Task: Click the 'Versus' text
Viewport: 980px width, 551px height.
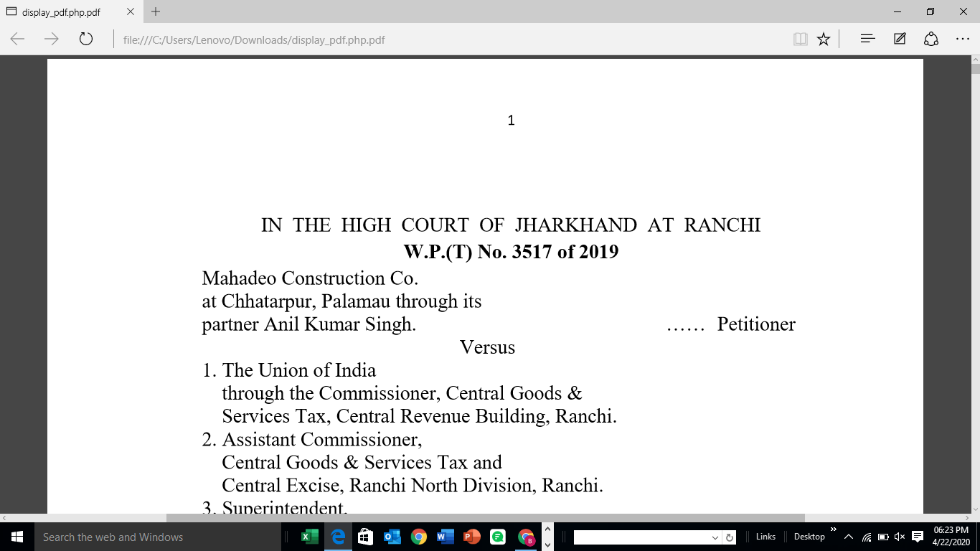Action: [x=487, y=347]
